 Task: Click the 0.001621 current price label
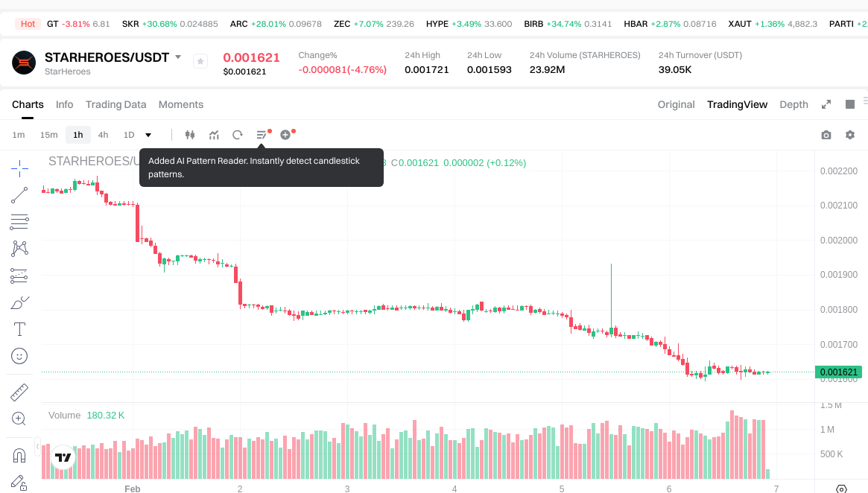tap(839, 372)
